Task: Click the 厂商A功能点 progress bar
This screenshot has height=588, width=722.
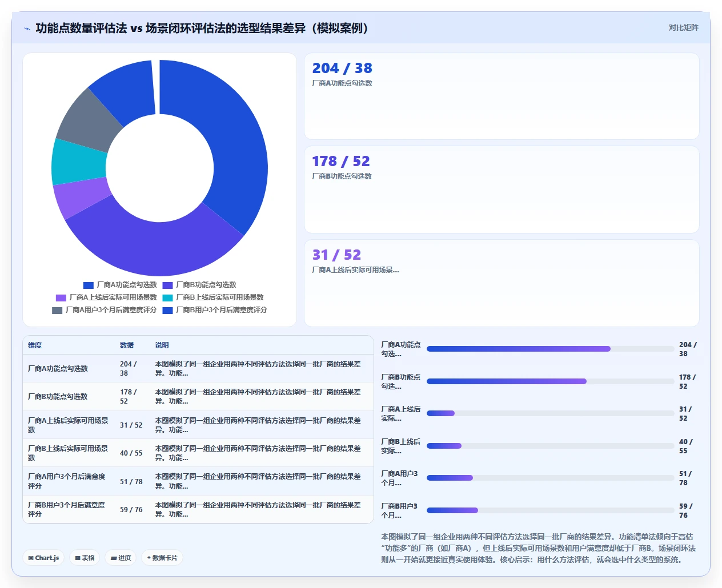Action: point(550,349)
